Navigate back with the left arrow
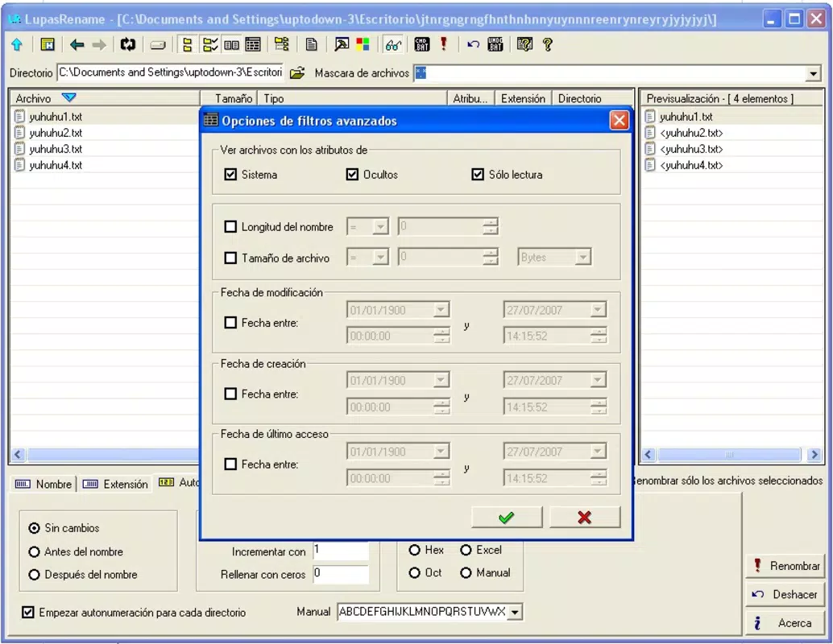Image resolution: width=833 pixels, height=644 pixels. (77, 44)
